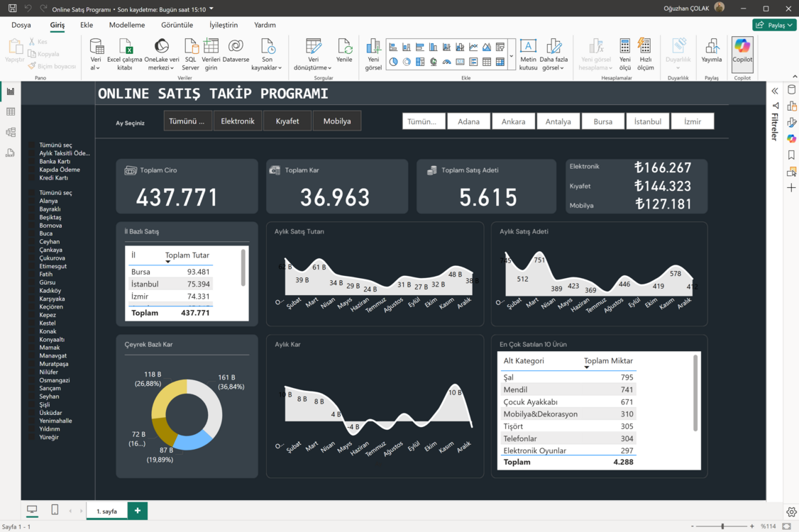Check the Banka Kartı checkbox

click(32, 162)
